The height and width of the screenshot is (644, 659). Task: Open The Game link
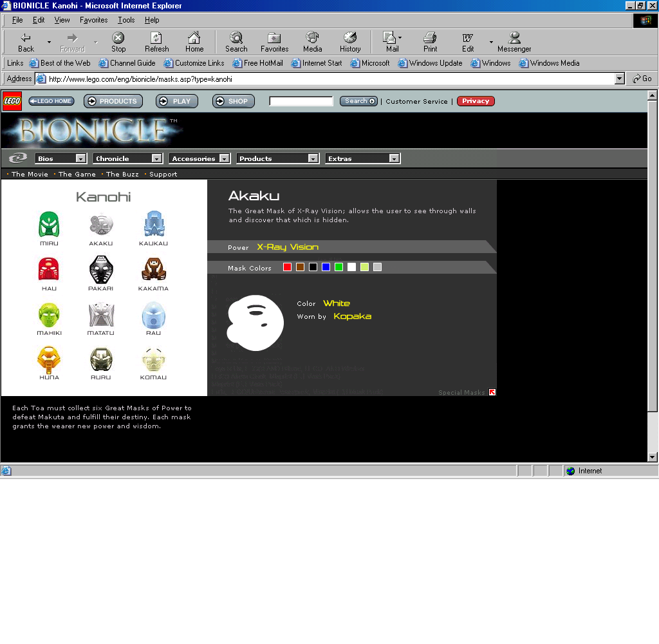(77, 174)
